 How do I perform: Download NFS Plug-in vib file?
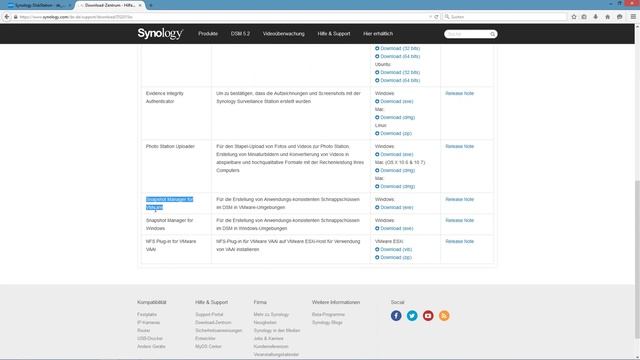tap(393, 249)
